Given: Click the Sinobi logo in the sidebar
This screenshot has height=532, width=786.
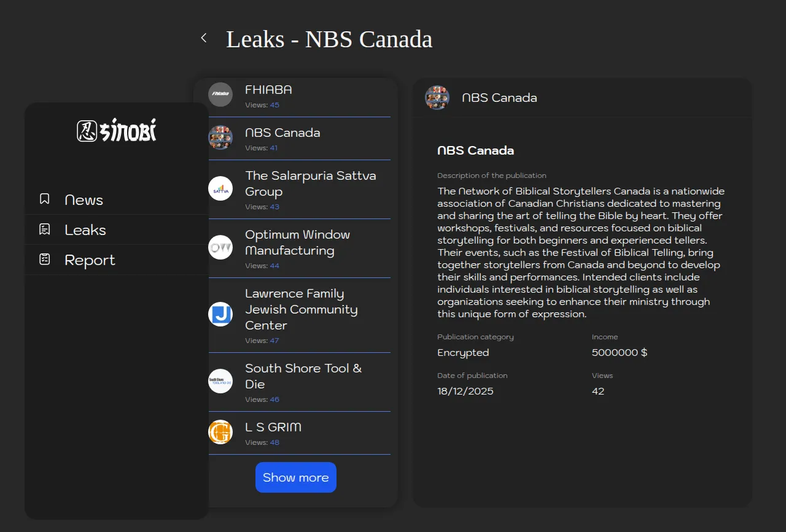Looking at the screenshot, I should tap(117, 130).
